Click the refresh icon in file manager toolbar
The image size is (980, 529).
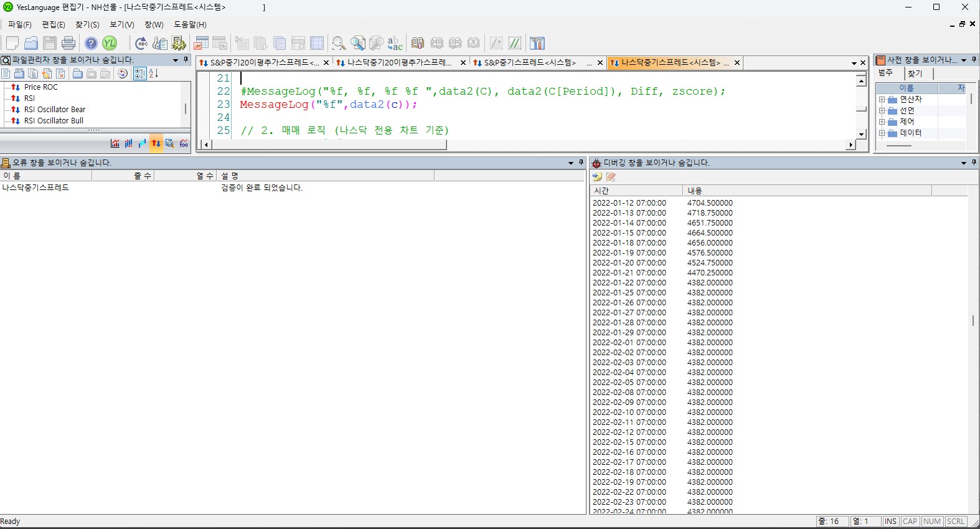pyautogui.click(x=123, y=74)
